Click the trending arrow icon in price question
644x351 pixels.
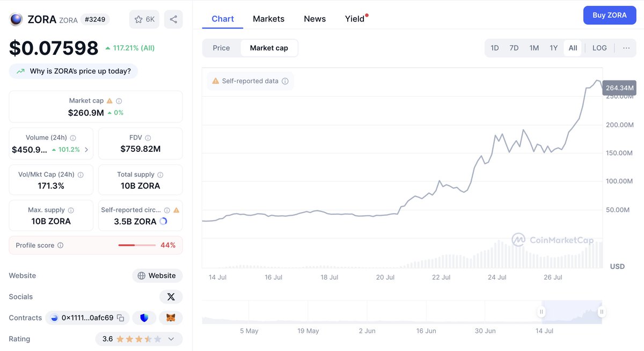coord(20,71)
